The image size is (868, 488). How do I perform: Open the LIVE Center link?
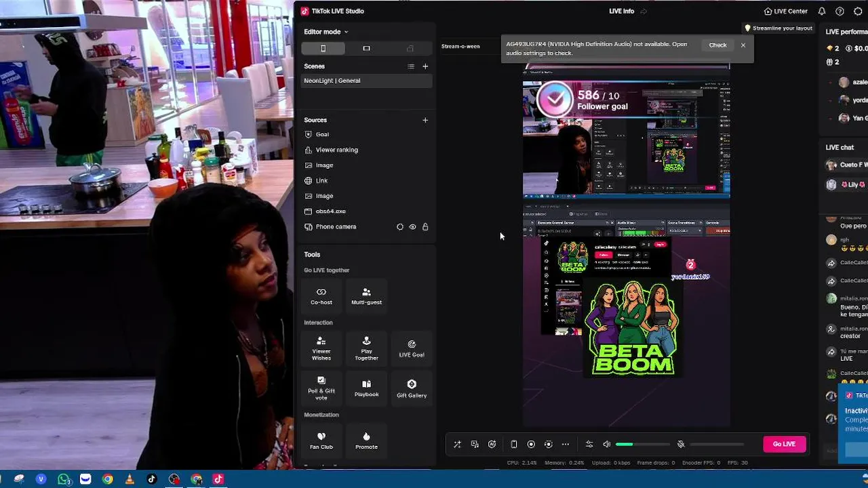[785, 11]
